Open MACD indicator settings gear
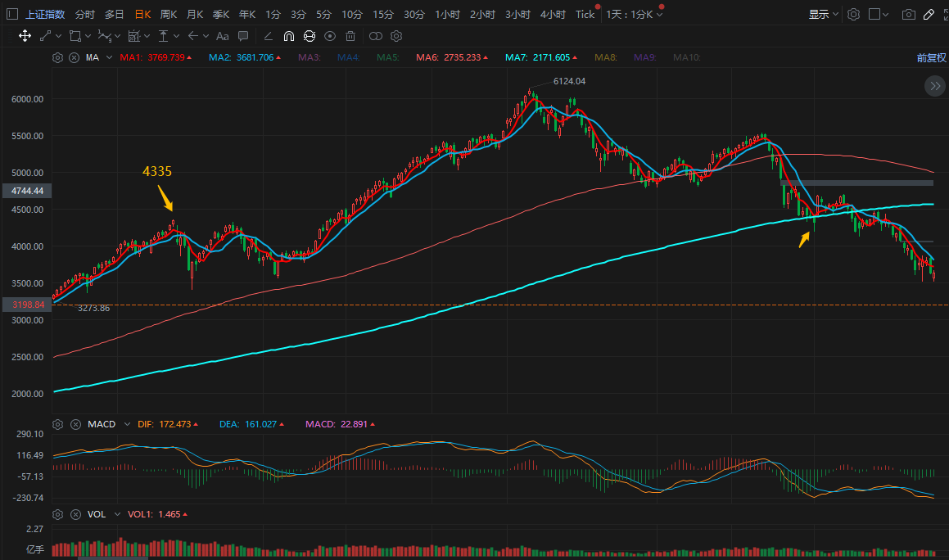 click(x=57, y=424)
